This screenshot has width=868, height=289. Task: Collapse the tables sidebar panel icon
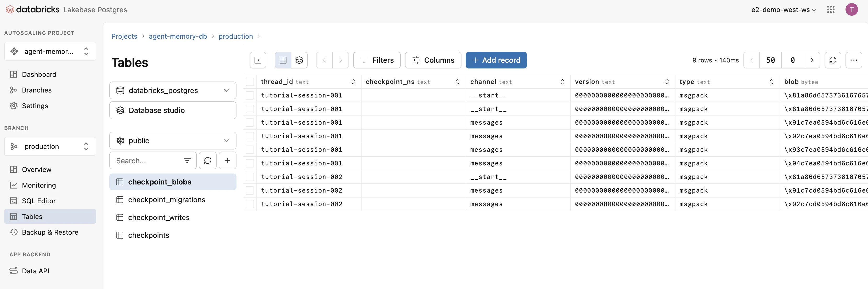tap(258, 60)
